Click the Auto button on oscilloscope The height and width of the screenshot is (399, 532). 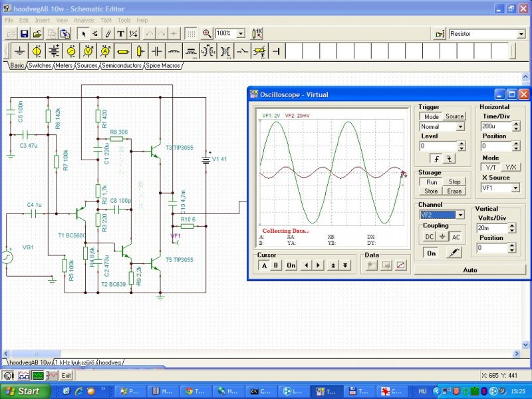470,270
